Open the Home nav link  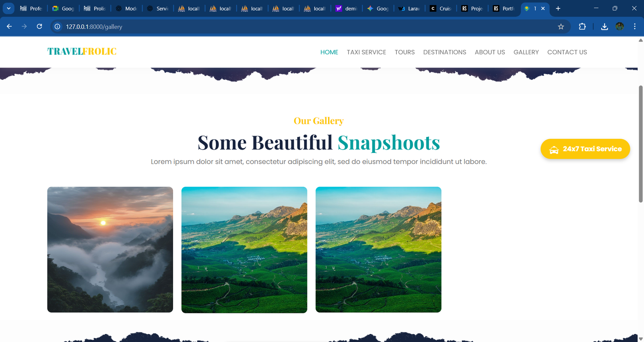coord(329,52)
